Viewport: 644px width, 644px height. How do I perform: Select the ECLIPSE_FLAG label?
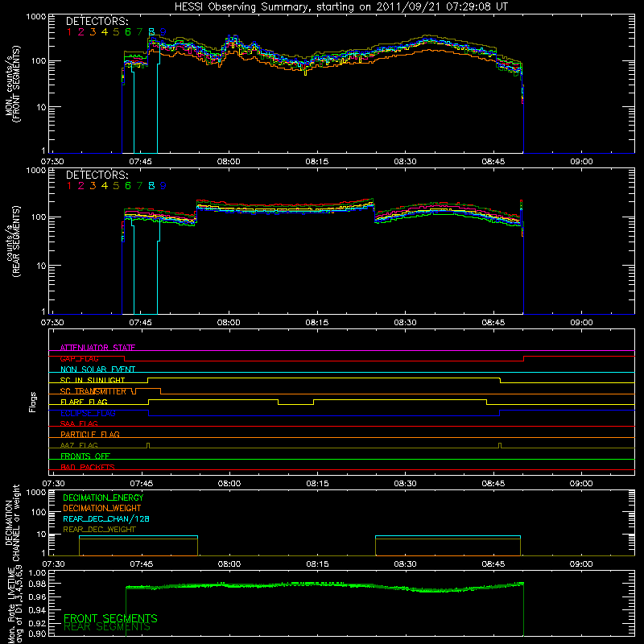88,413
